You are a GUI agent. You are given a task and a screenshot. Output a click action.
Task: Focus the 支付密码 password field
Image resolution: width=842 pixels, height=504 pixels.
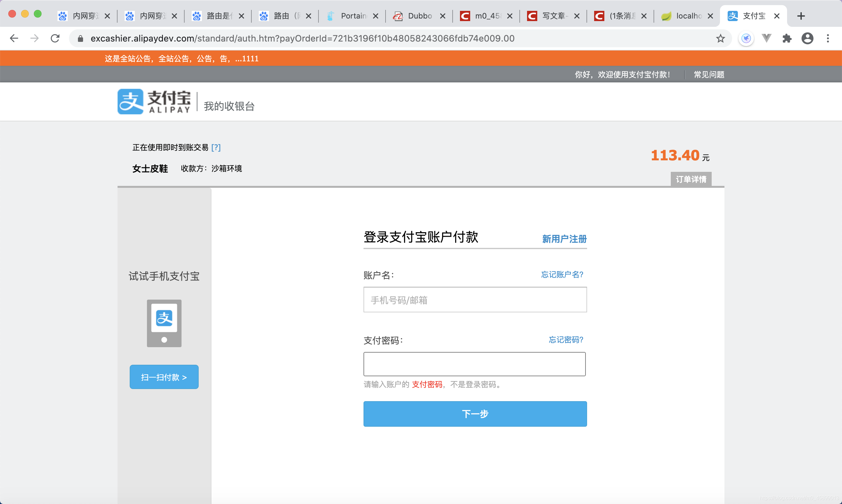(x=474, y=364)
